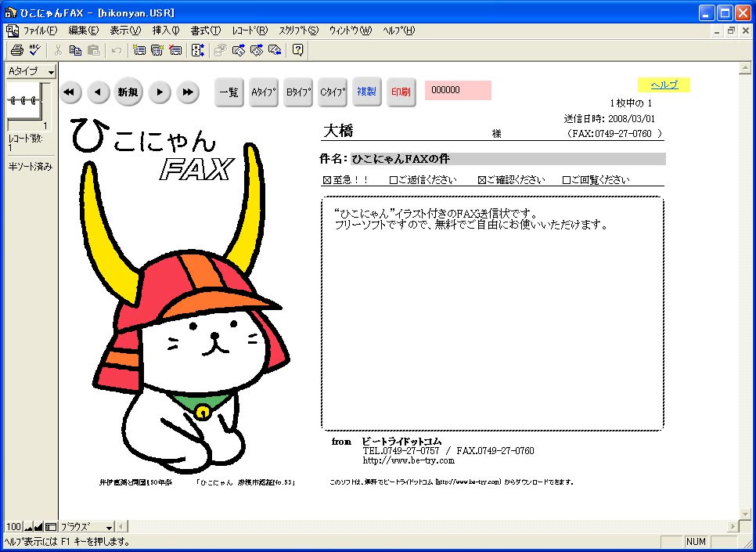Open the 挿入(I) menu

[166, 31]
